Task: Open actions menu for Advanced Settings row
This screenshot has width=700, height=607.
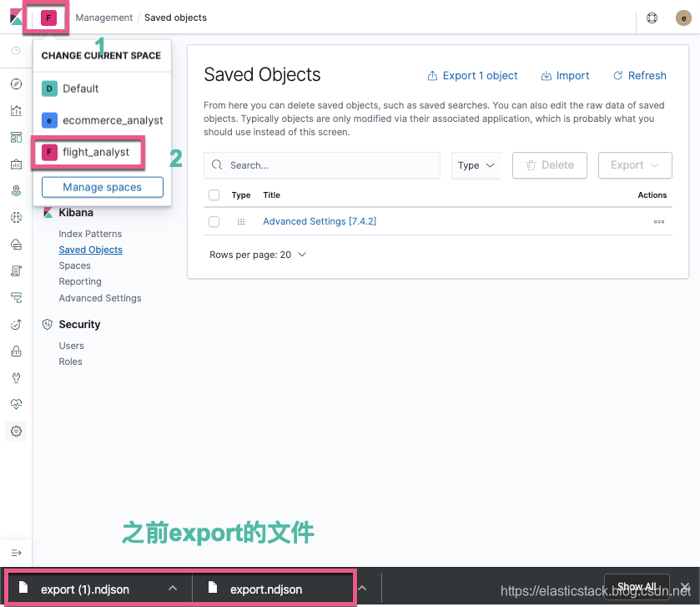Action: (x=659, y=221)
